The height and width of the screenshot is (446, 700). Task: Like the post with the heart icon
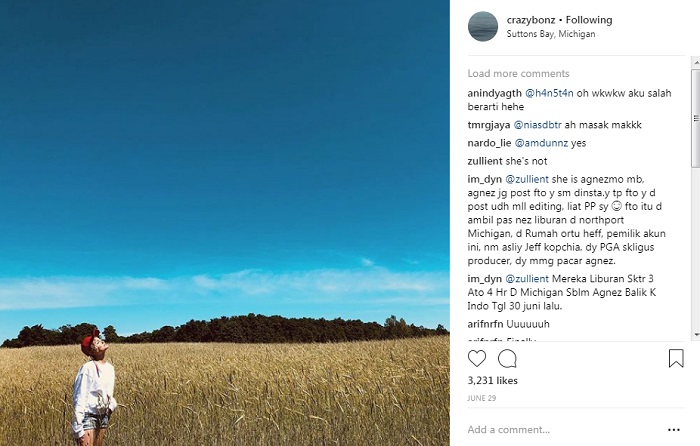coord(477,358)
